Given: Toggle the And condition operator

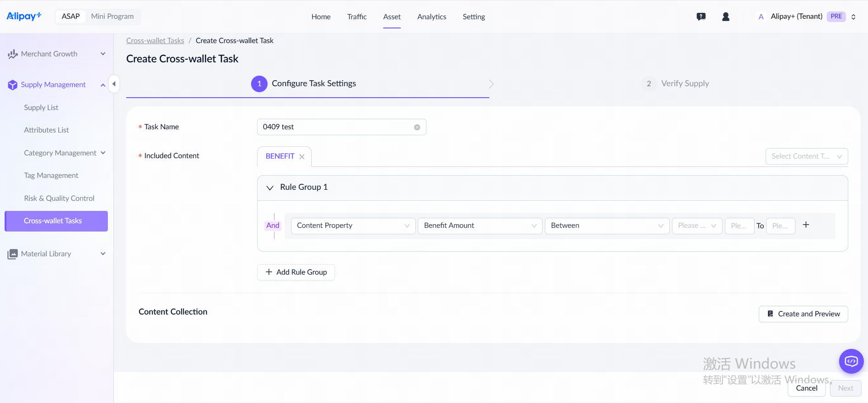Looking at the screenshot, I should (x=273, y=226).
